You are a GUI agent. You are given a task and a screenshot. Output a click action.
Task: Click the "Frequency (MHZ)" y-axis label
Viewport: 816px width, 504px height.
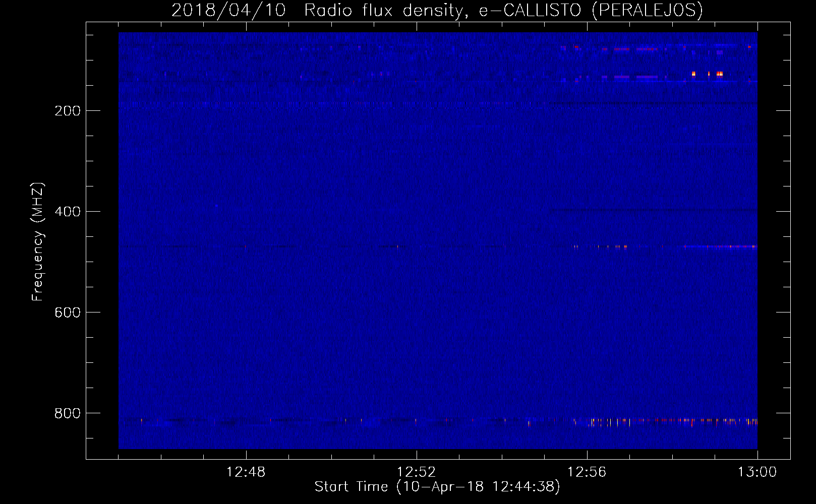point(38,242)
